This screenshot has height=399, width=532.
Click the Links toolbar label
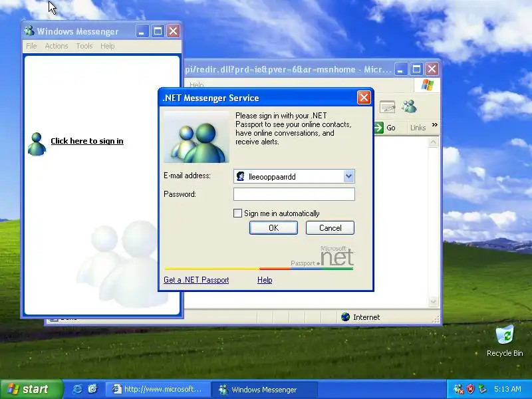tap(418, 128)
